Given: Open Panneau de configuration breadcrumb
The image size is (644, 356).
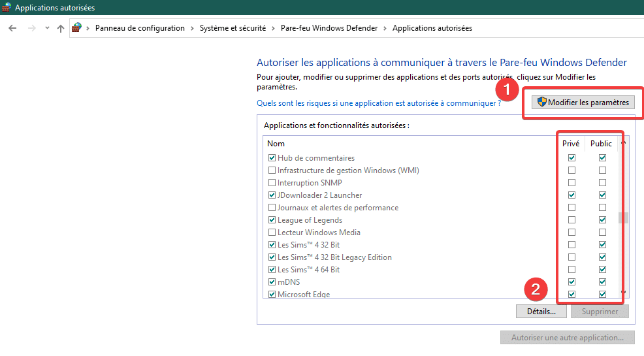Looking at the screenshot, I should coord(140,28).
